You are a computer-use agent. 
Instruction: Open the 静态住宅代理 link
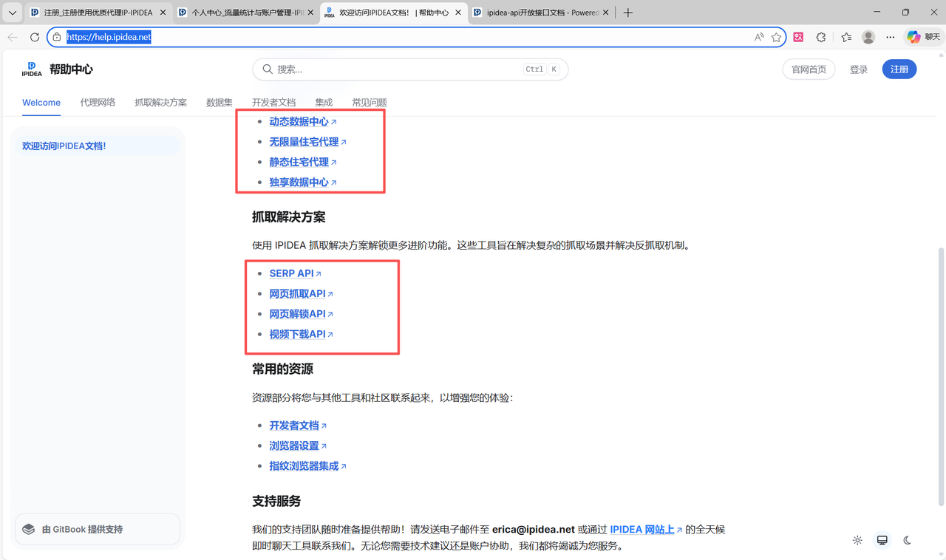coord(303,163)
